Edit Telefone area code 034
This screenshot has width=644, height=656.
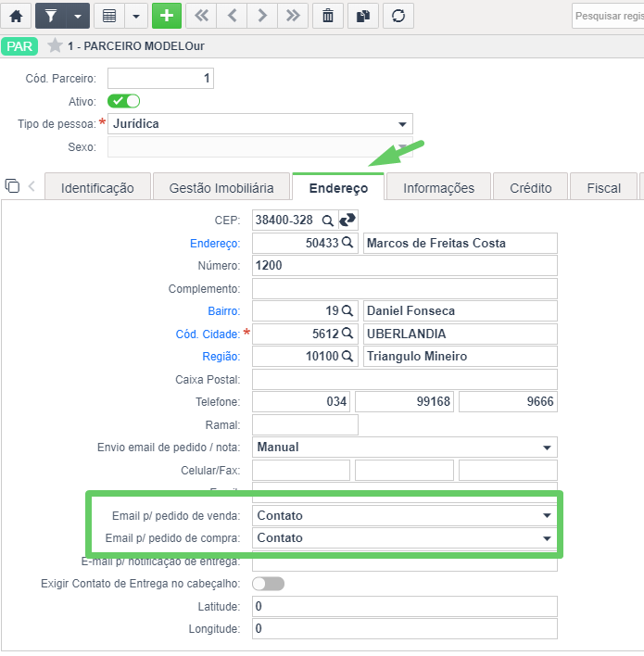301,401
